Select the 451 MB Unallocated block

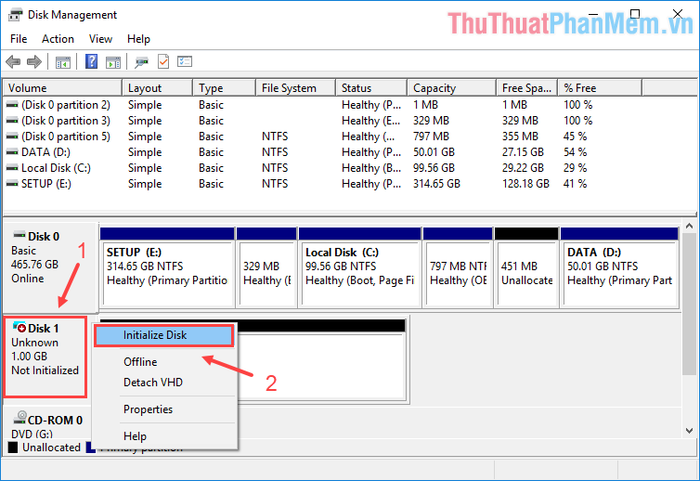click(527, 268)
